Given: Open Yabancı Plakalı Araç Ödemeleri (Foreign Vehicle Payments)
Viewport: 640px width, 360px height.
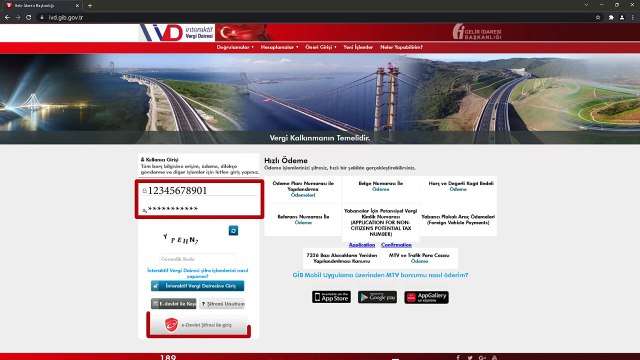Looking at the screenshot, I should [x=458, y=220].
